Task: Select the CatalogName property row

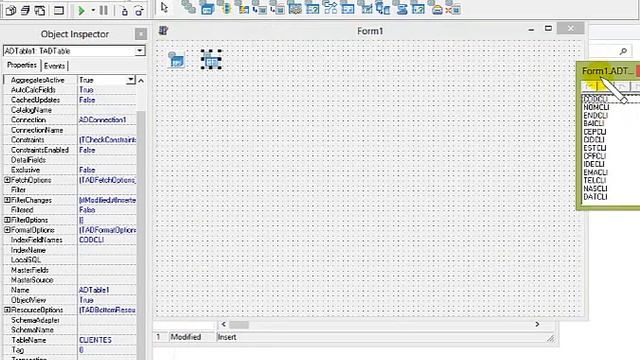Action: 70,110
